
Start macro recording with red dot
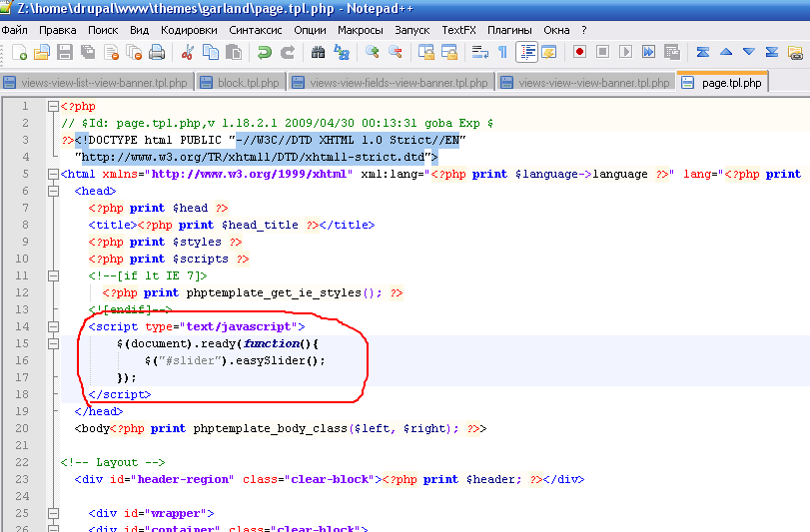[x=579, y=52]
